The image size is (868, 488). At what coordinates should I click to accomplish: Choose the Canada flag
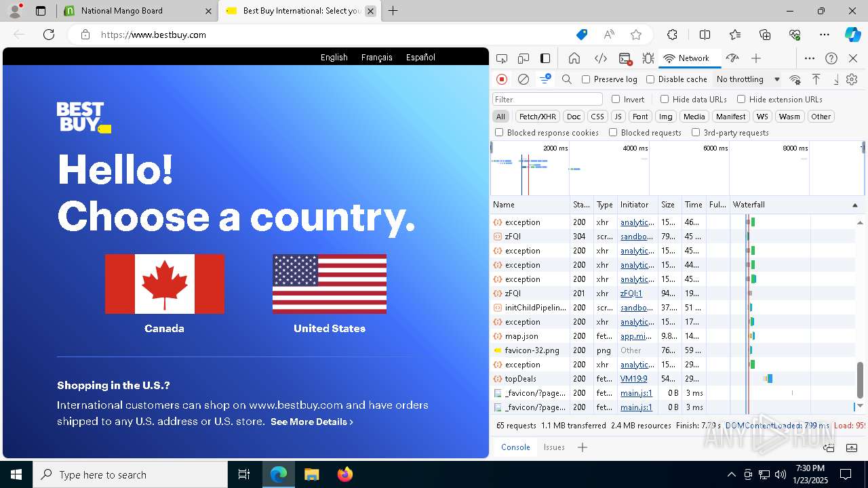click(165, 284)
